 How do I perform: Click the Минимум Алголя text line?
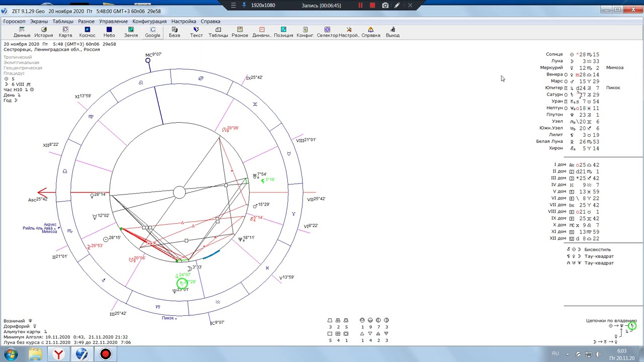pos(65,337)
